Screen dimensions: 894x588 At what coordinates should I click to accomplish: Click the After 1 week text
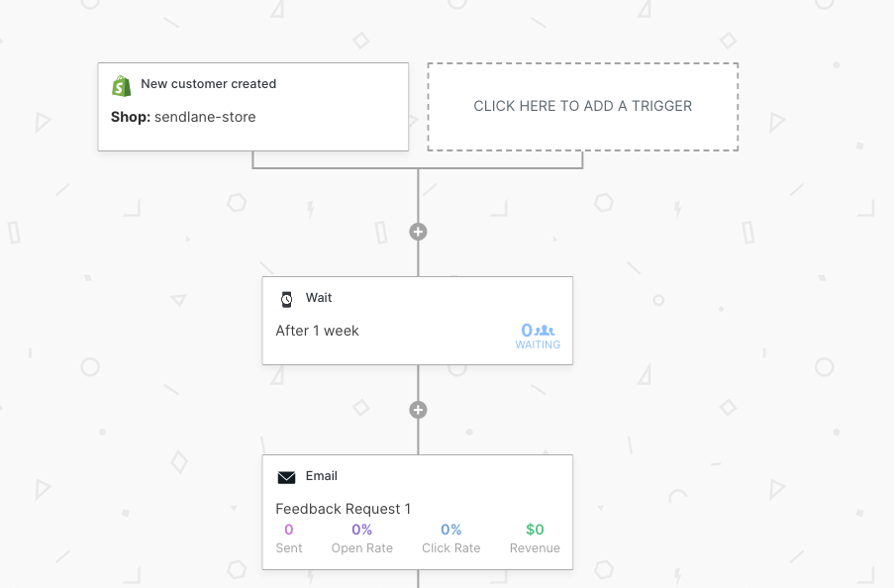[317, 331]
